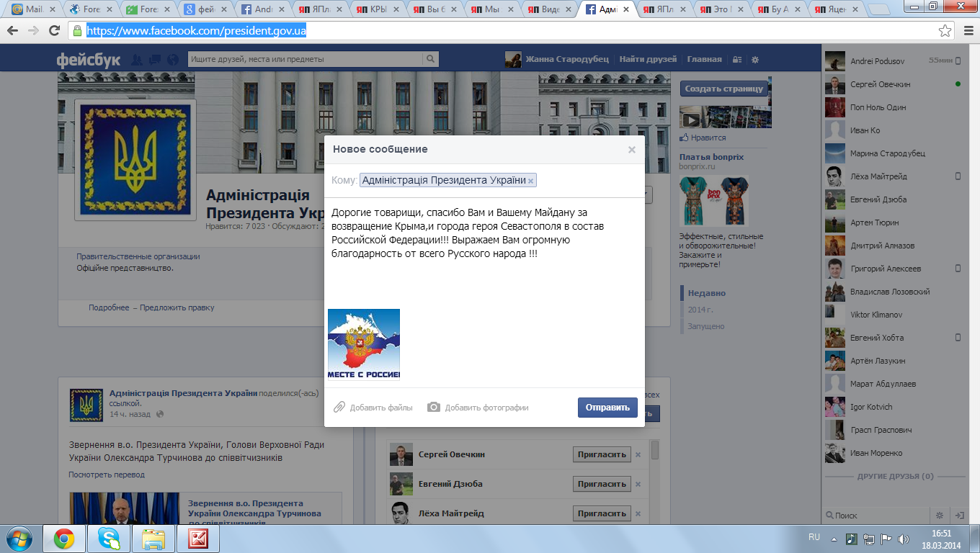Click the Facebook search input field
980x553 pixels.
[306, 59]
